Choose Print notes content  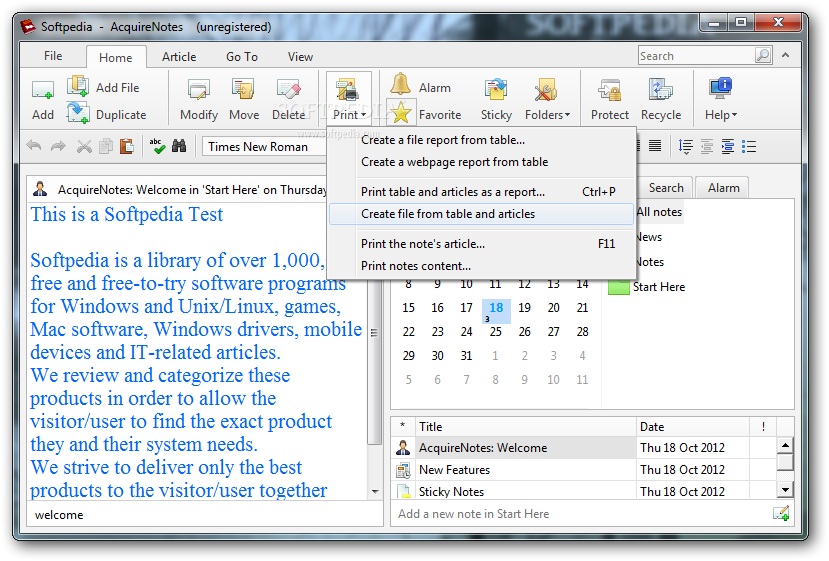click(481, 266)
